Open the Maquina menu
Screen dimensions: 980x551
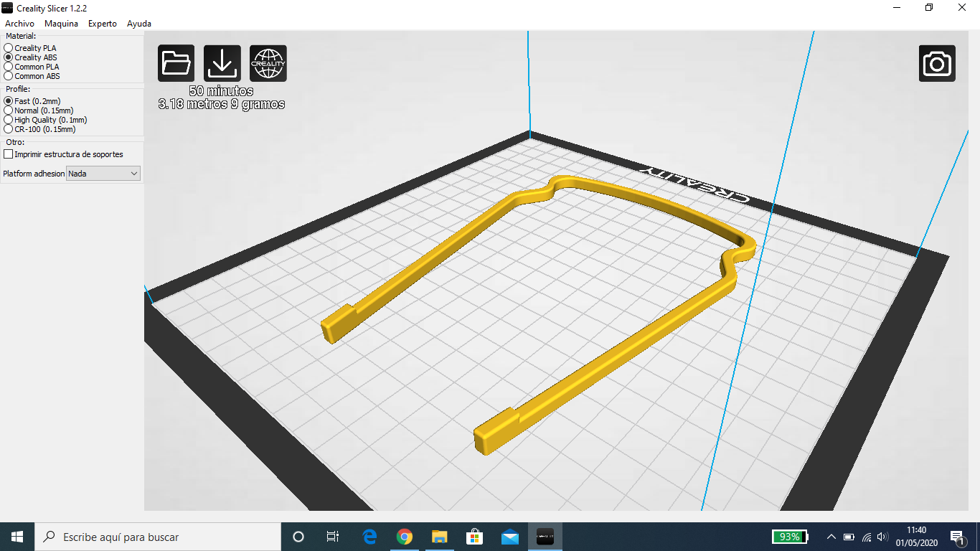click(x=61, y=24)
